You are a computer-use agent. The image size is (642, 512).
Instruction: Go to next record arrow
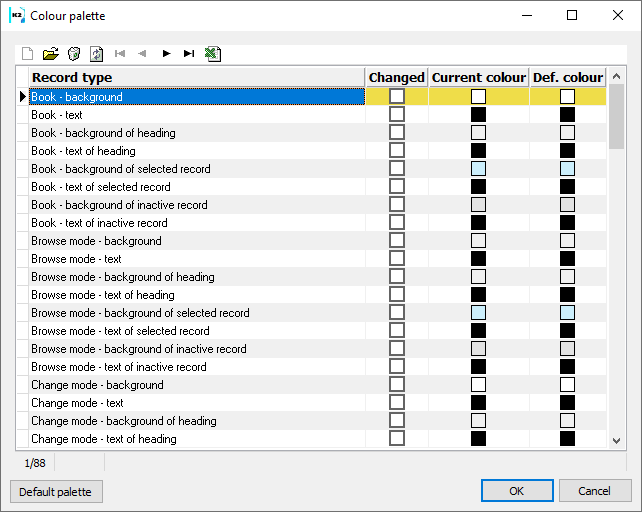click(x=166, y=54)
